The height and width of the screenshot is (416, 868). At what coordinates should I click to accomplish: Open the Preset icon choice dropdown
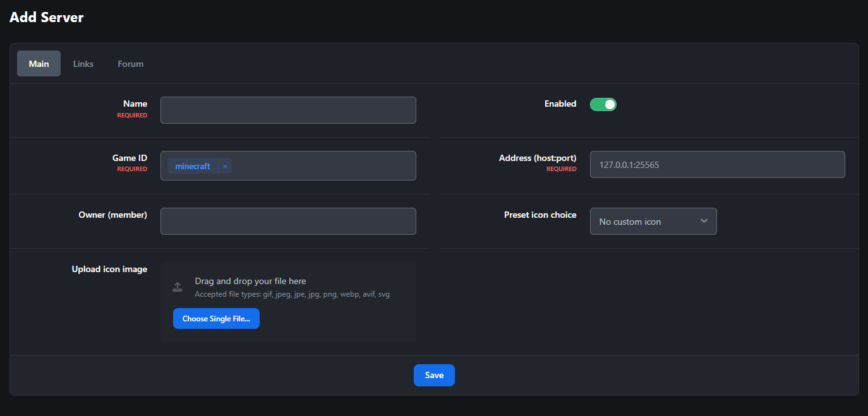[653, 222]
